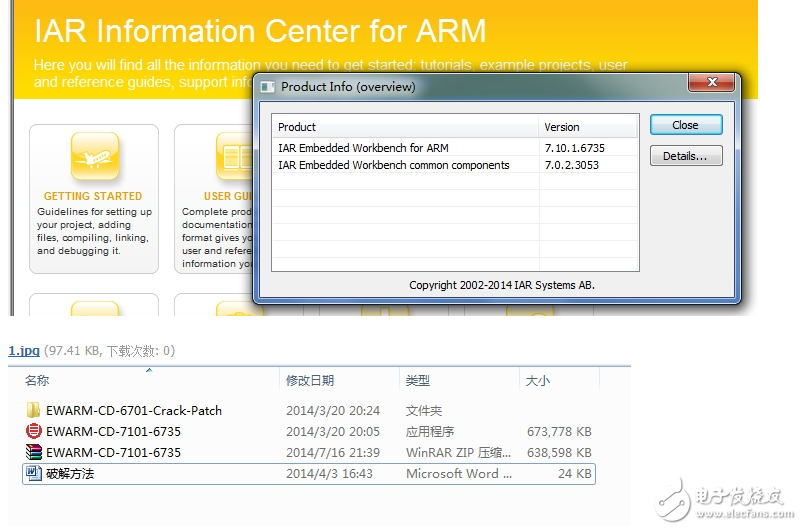Select the IAR Embedded Workbench for ARM row

pyautogui.click(x=363, y=148)
